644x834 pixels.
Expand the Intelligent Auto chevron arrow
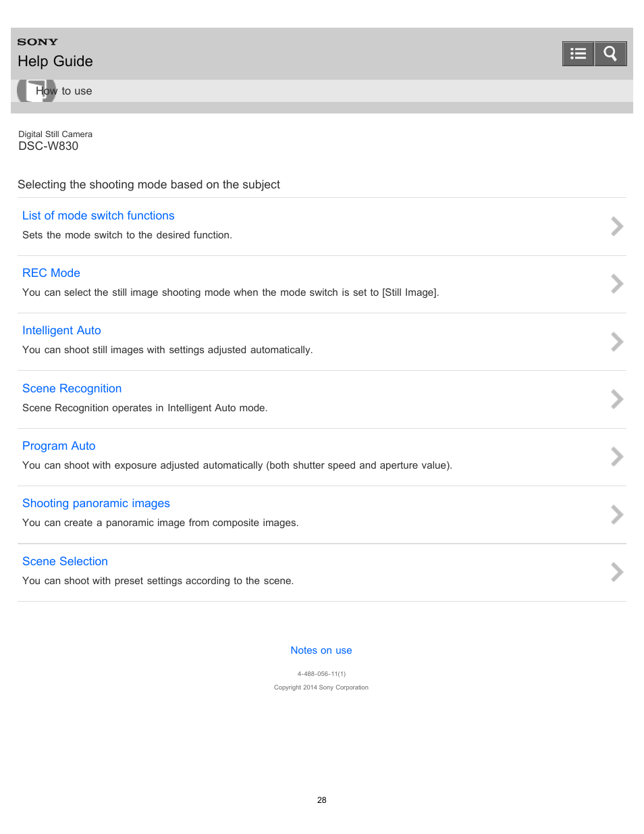pyautogui.click(x=616, y=342)
